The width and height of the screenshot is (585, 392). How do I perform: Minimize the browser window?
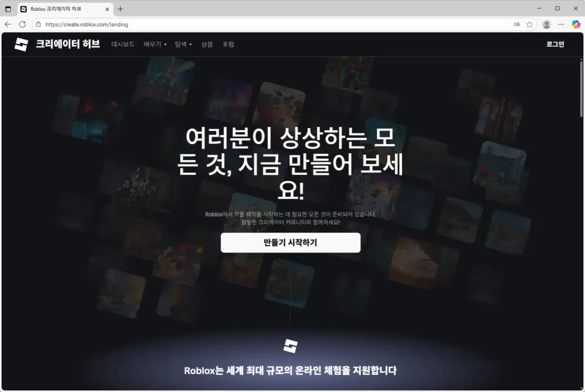(539, 8)
